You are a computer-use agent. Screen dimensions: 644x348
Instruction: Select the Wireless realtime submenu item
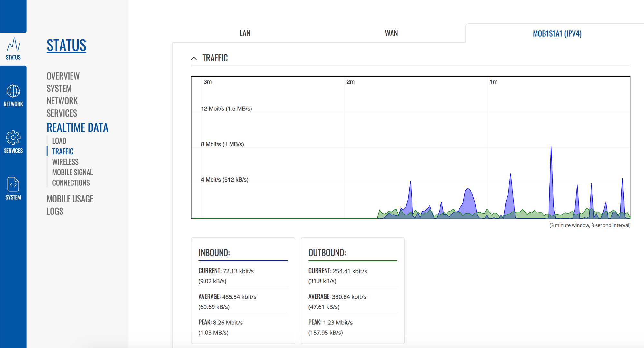pos(65,162)
